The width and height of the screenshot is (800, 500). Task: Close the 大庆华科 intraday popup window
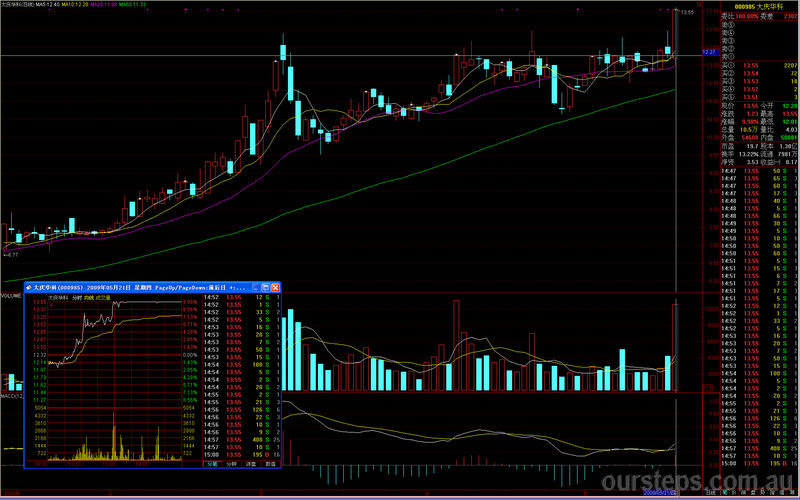coord(275,288)
